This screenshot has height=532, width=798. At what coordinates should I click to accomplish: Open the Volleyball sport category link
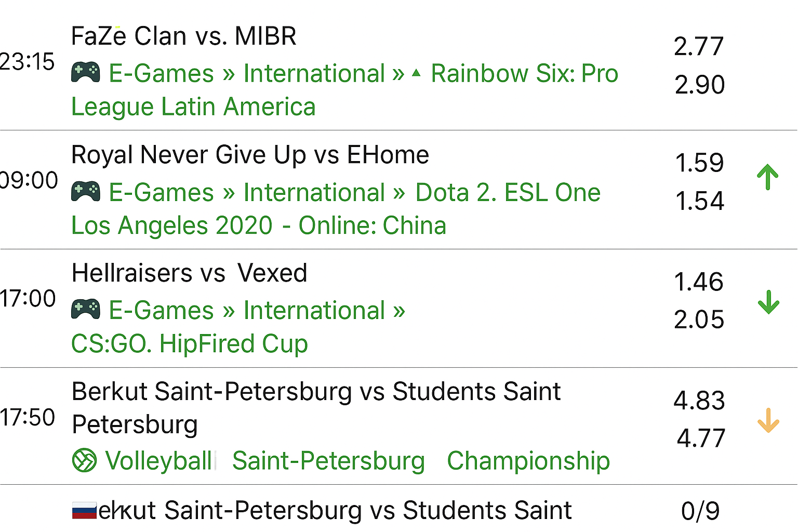pos(158,461)
